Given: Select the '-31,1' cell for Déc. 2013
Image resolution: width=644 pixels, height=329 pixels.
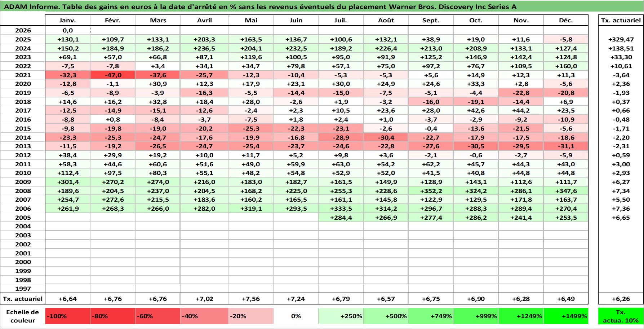Looking at the screenshot, I should pyautogui.click(x=566, y=146).
